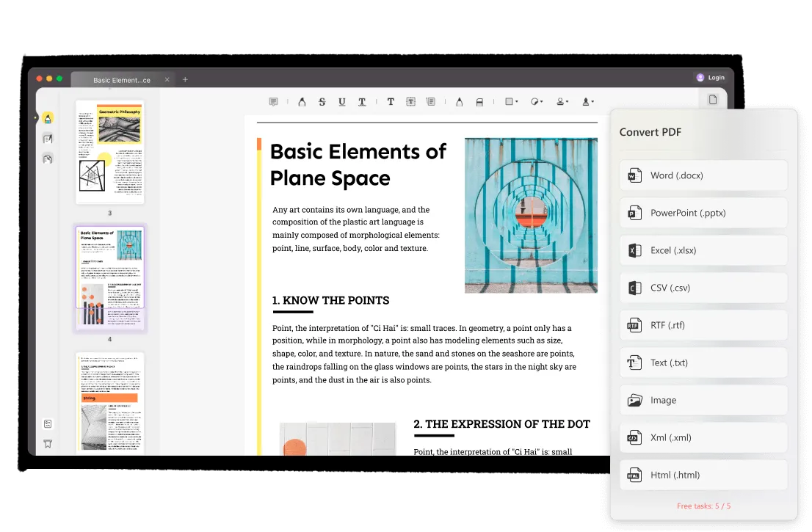Apply strikethrough annotation tool
This screenshot has height=532, width=812.
[x=322, y=102]
